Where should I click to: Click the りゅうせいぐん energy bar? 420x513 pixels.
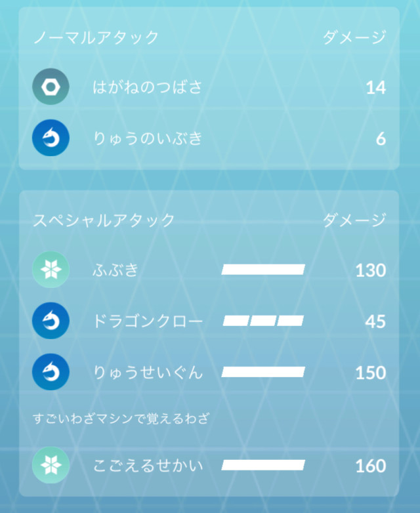point(263,372)
